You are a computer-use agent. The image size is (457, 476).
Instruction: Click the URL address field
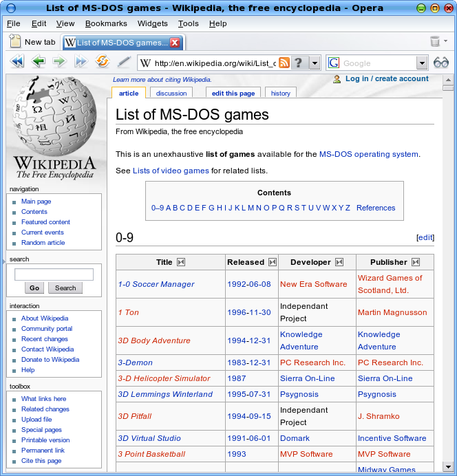tap(215, 63)
